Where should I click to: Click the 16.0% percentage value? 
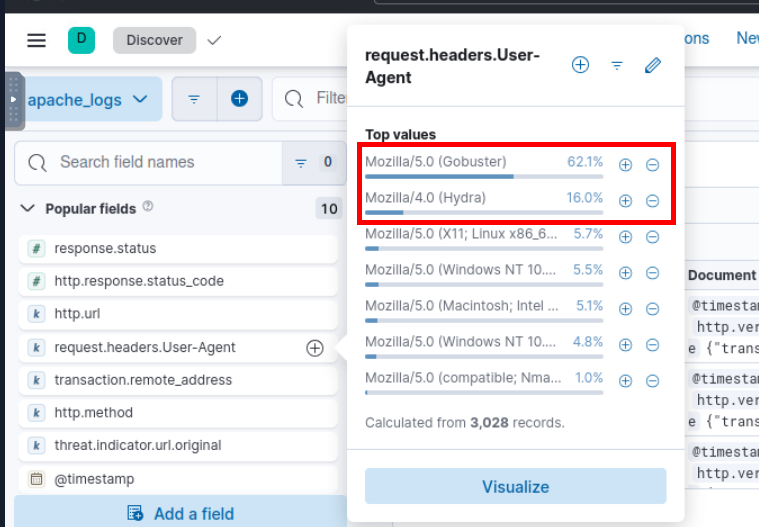[x=585, y=198]
